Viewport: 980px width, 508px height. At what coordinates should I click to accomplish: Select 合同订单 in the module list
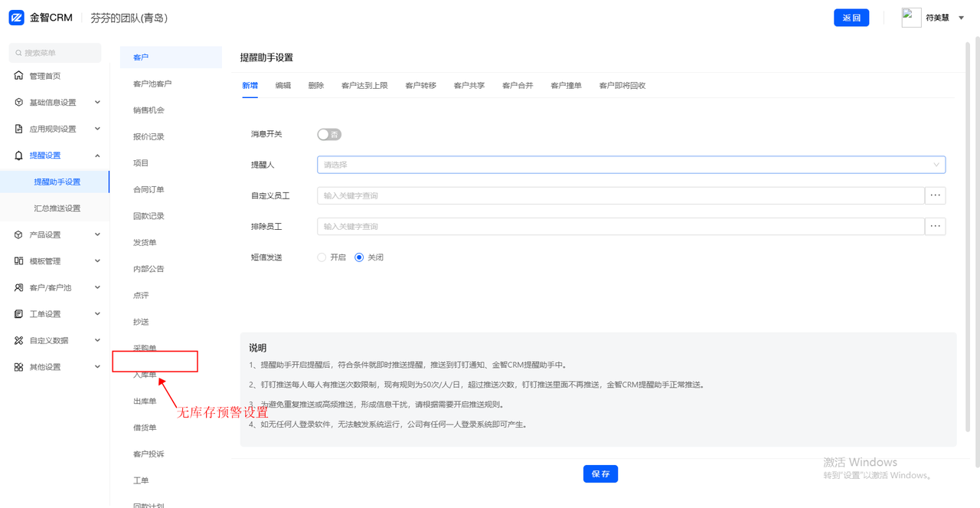point(149,189)
